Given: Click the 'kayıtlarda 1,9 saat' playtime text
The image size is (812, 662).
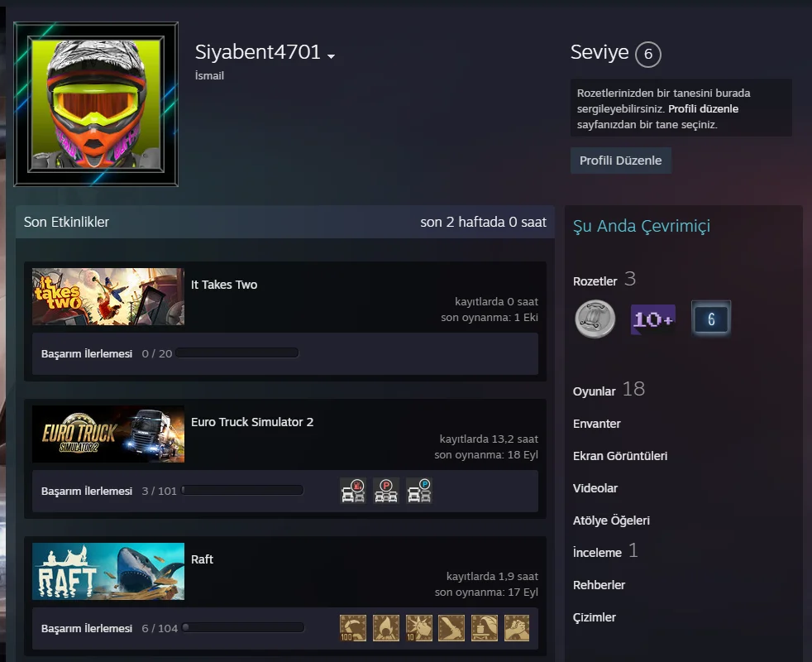Looking at the screenshot, I should tap(492, 577).
